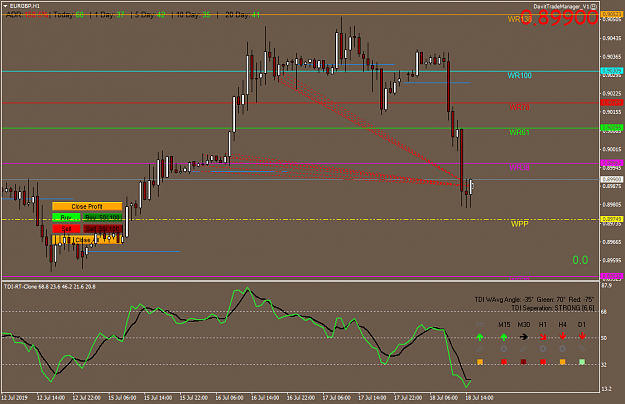Click the faded arrow icon under D1
The width and height of the screenshot is (625, 404).
click(582, 349)
